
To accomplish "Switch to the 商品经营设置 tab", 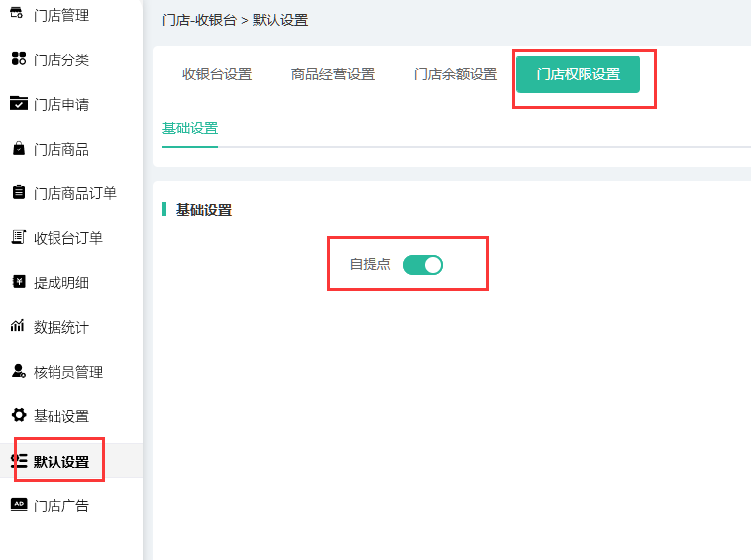I will click(333, 74).
